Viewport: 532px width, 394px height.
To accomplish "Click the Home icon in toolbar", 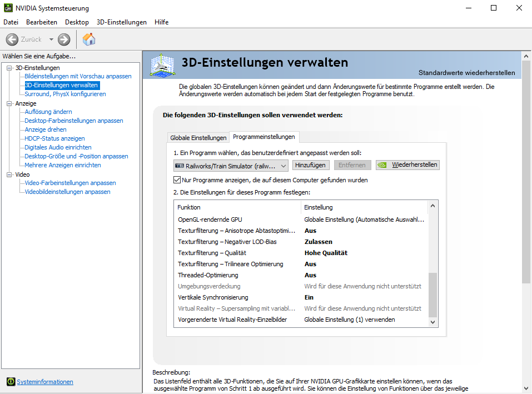I will [89, 39].
